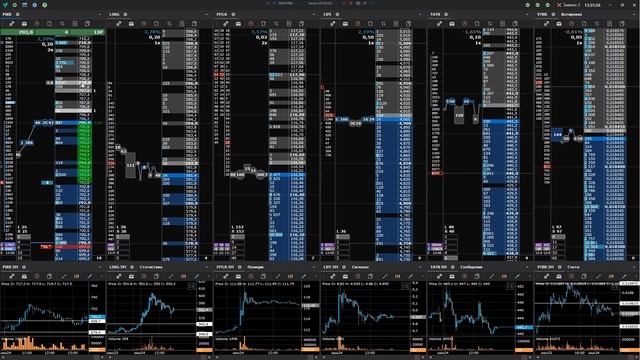Open settings gear next to TATN ticker

pyautogui.click(x=446, y=14)
